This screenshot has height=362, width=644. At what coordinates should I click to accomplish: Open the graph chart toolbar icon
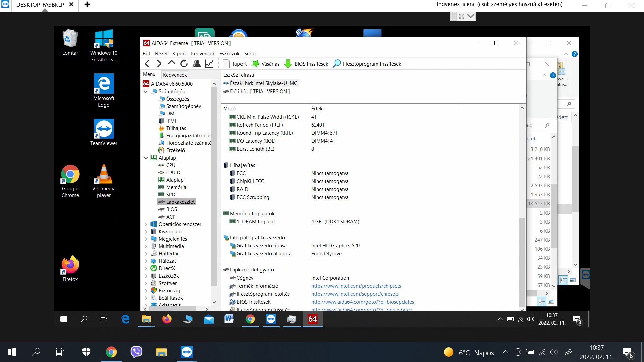coord(209,64)
